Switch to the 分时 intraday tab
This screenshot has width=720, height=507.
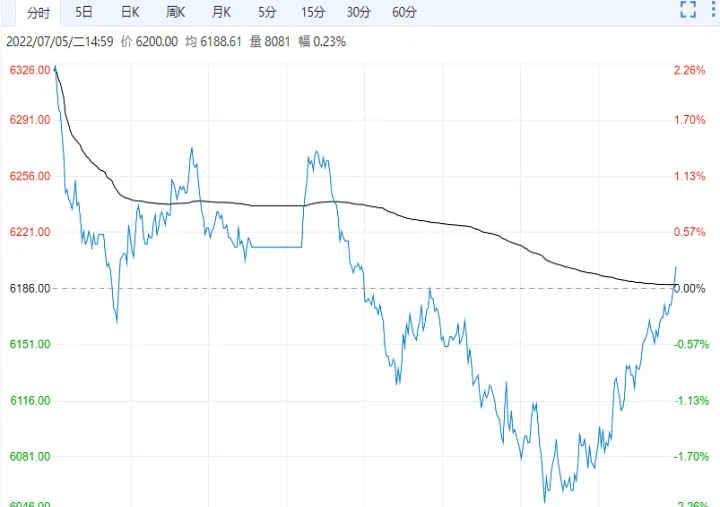pos(37,12)
